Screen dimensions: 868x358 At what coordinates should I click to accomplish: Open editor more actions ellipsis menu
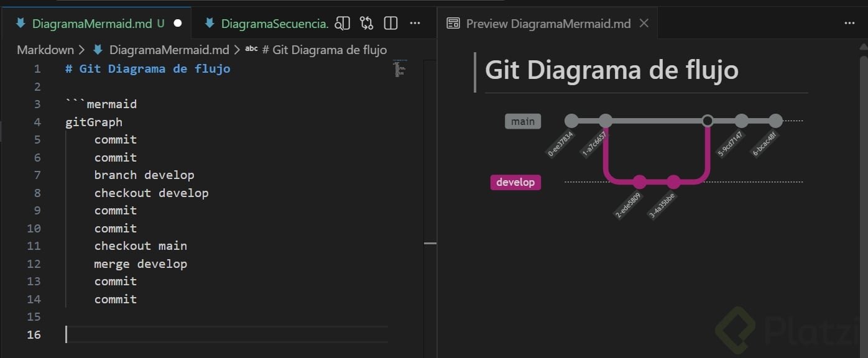[x=415, y=24]
